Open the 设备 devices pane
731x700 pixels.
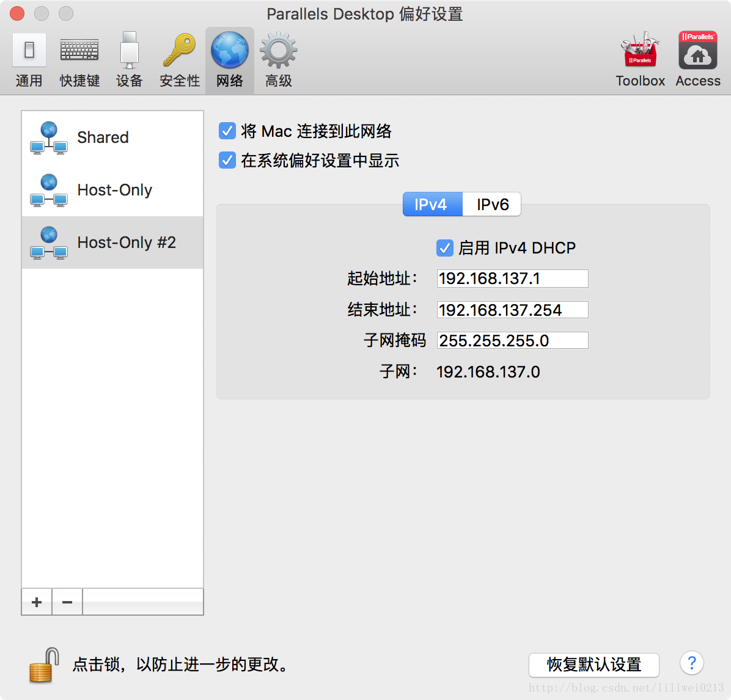tap(129, 60)
